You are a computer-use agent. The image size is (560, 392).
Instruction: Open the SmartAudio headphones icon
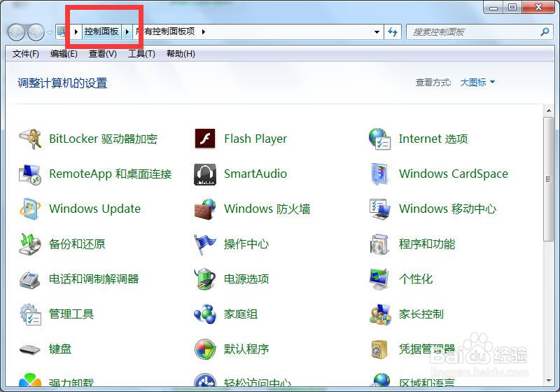(205, 174)
